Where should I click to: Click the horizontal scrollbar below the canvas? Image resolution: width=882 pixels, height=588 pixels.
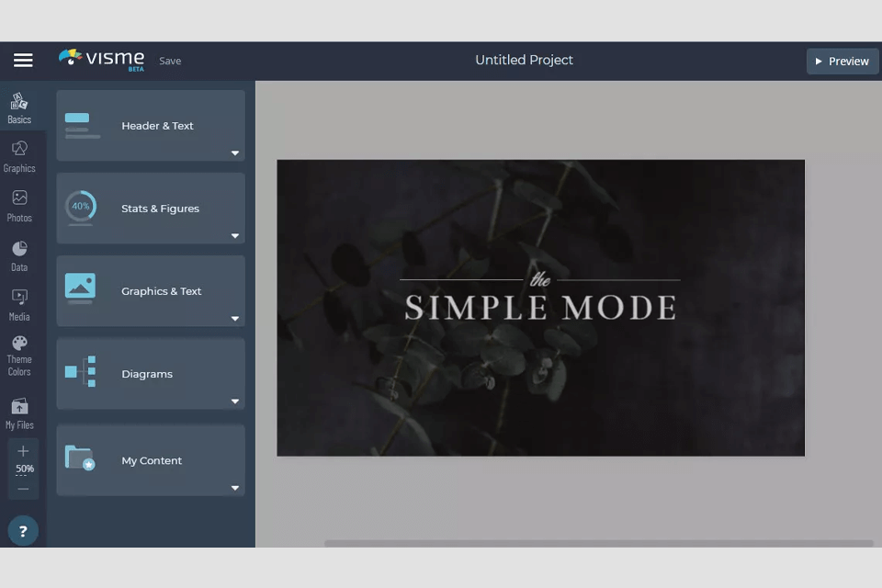[598, 543]
